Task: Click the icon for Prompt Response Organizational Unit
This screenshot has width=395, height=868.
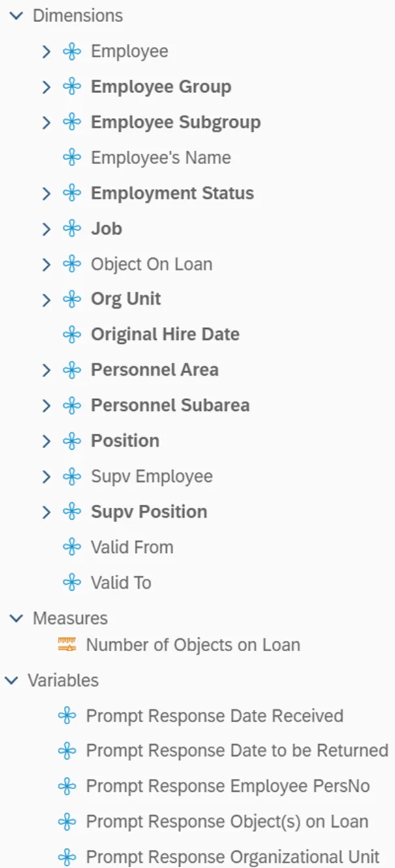Action: pos(66,856)
